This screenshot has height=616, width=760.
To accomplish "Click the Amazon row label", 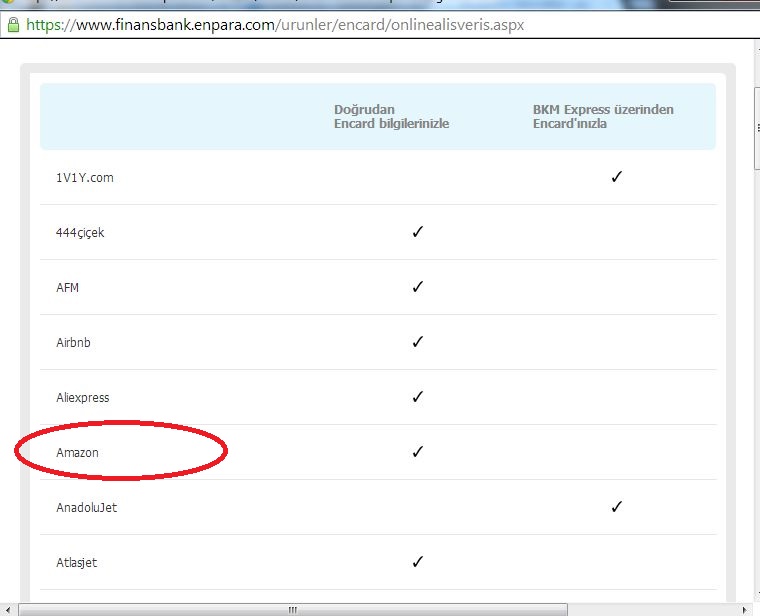I will pos(78,452).
